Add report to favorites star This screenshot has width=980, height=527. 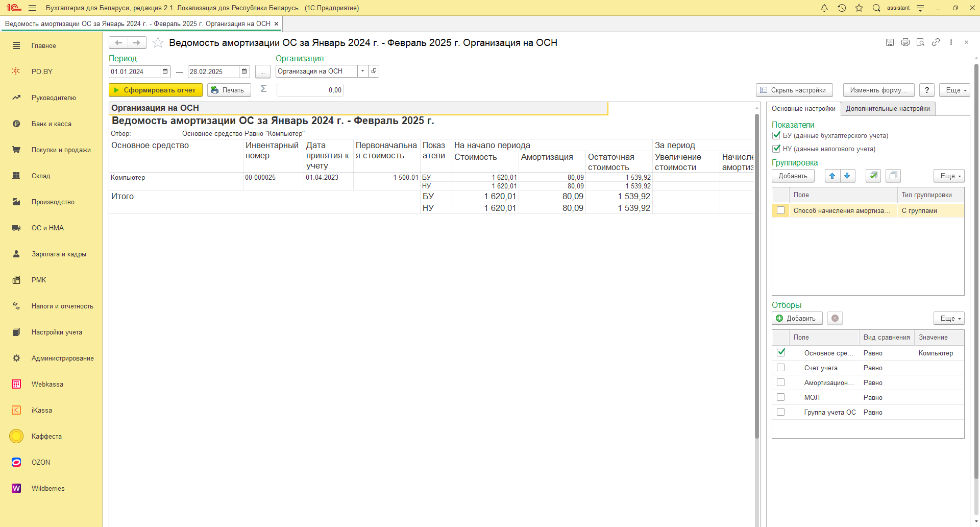(x=158, y=43)
